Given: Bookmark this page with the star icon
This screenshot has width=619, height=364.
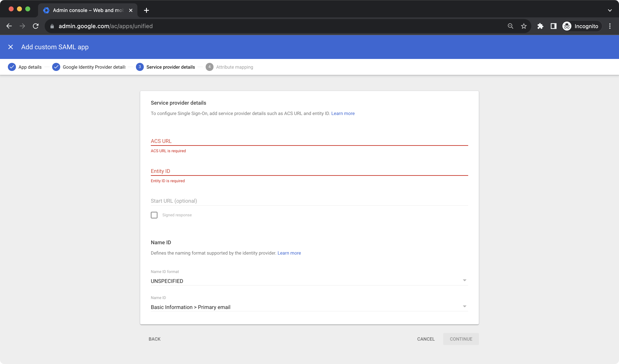Looking at the screenshot, I should (x=524, y=26).
